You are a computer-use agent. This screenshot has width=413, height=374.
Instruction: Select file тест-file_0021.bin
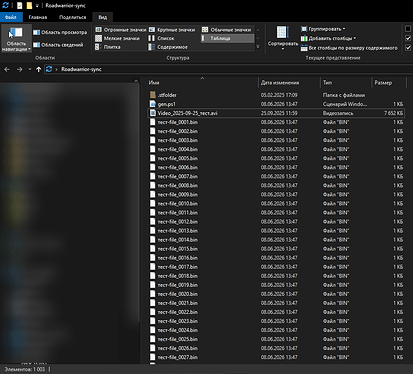(178, 303)
